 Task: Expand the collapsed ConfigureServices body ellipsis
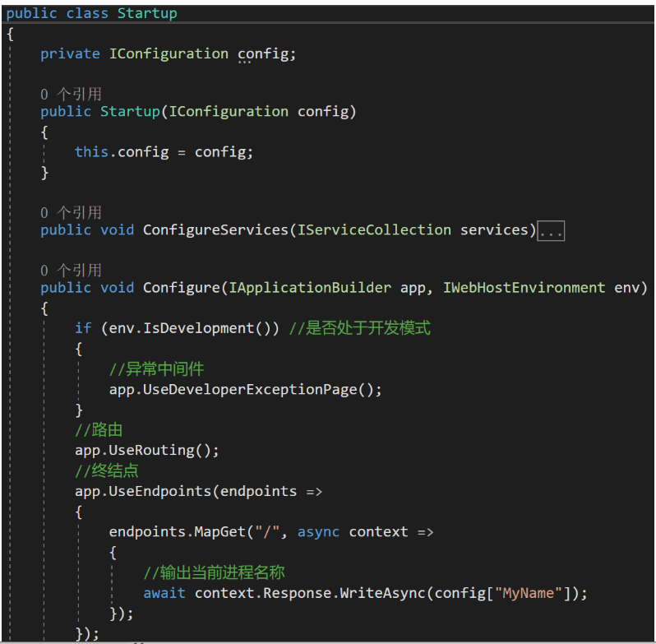click(x=551, y=231)
